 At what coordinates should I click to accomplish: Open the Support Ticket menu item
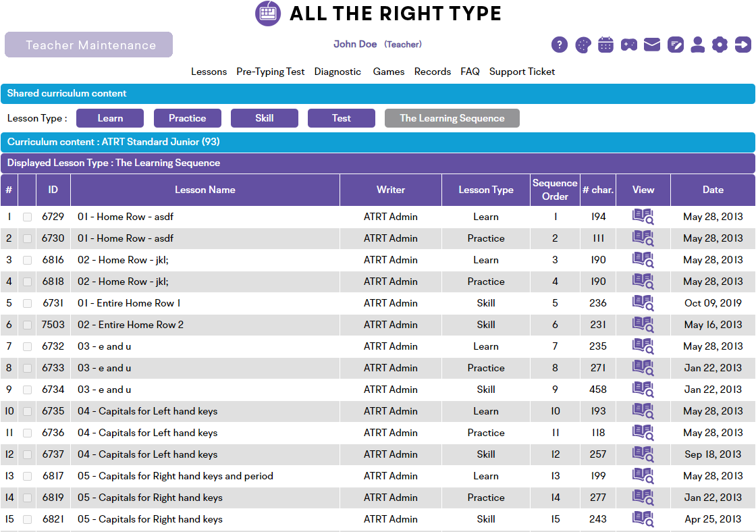(x=522, y=72)
